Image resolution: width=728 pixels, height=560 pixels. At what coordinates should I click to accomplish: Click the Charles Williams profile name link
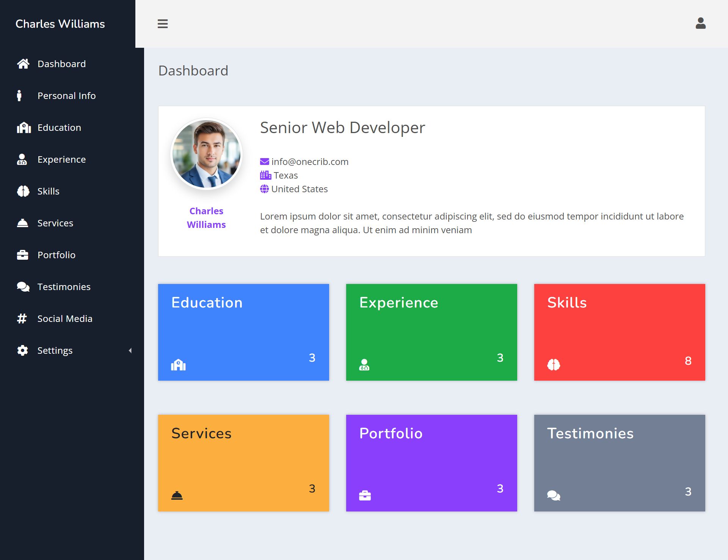point(206,218)
